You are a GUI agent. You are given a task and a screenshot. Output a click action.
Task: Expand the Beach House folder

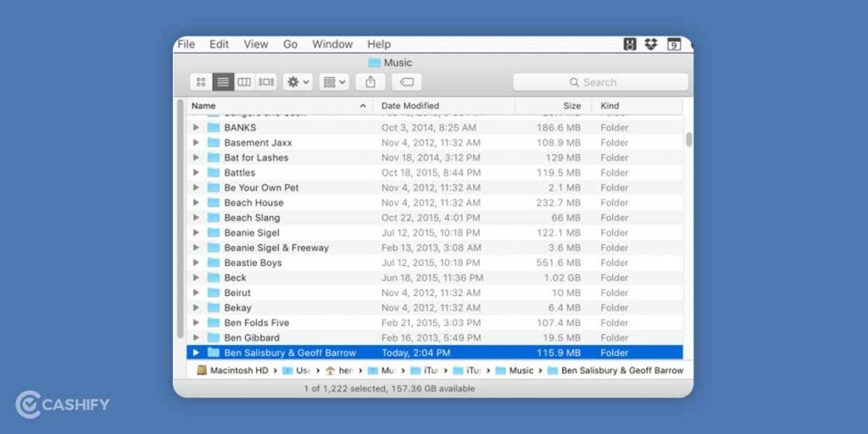[196, 203]
